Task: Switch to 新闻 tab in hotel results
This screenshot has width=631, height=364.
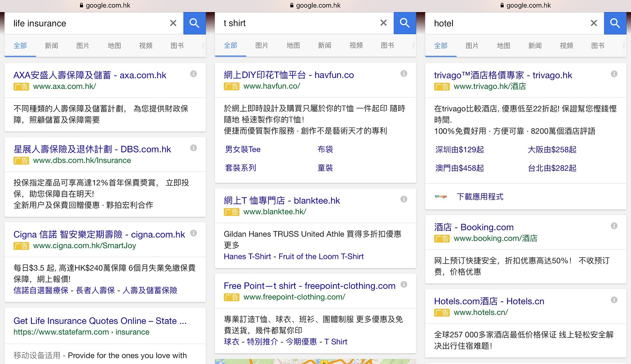Action: pos(535,45)
